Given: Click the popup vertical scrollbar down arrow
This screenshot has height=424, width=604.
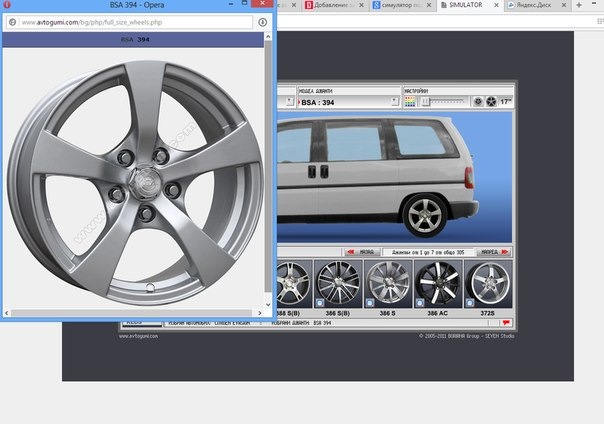Looking at the screenshot, I should tap(268, 304).
